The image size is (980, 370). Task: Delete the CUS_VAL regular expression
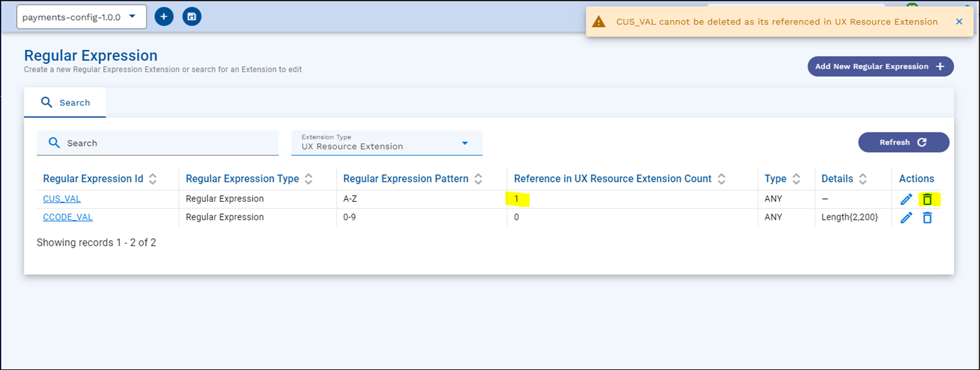(x=927, y=199)
